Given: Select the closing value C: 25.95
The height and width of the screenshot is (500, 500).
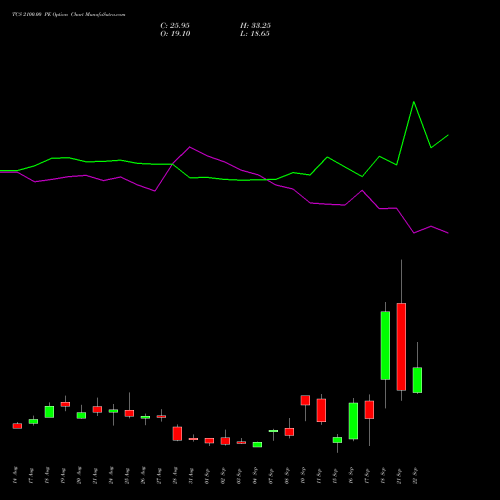Looking at the screenshot, I should pyautogui.click(x=175, y=26).
